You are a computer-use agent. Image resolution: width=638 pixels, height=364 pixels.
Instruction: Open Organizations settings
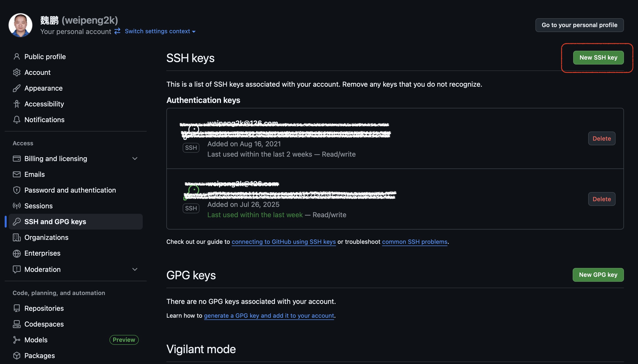(76, 237)
